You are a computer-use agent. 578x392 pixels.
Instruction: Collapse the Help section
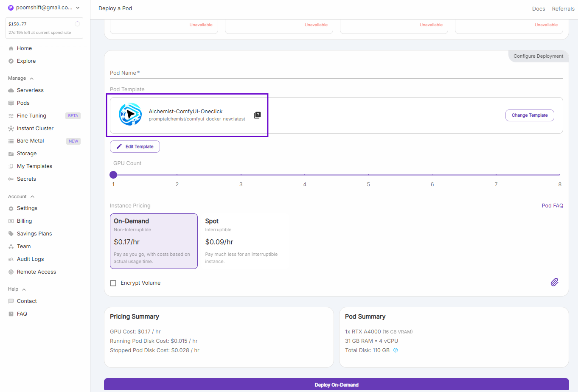click(x=17, y=289)
